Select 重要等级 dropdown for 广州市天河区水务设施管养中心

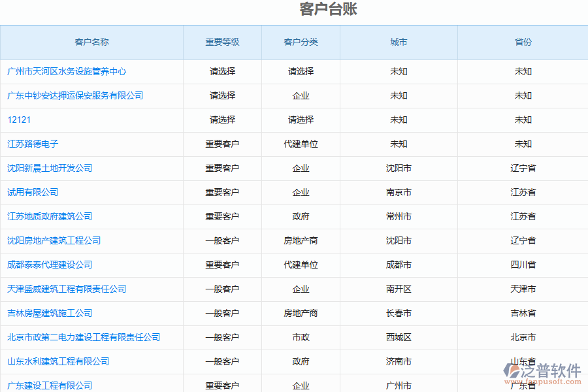click(222, 72)
